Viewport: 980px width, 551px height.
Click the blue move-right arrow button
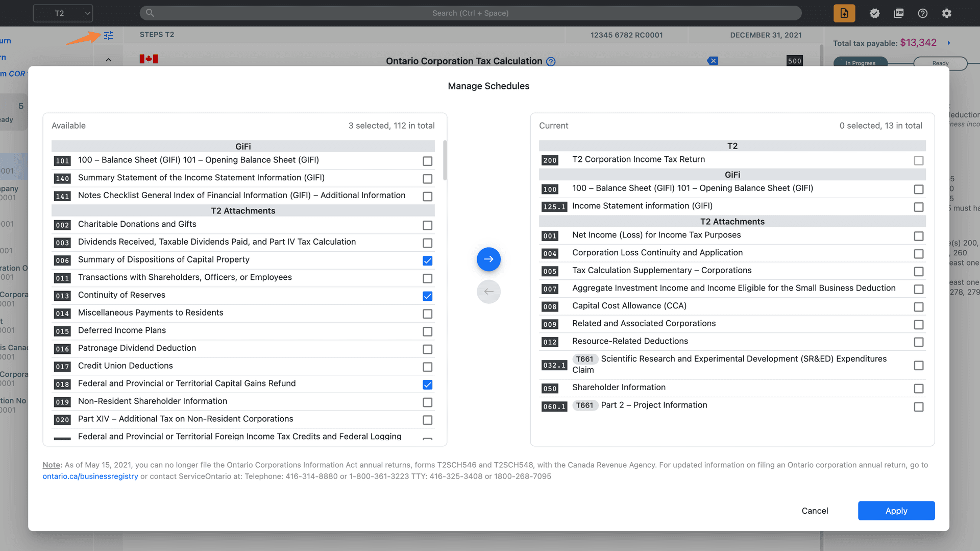(x=488, y=259)
